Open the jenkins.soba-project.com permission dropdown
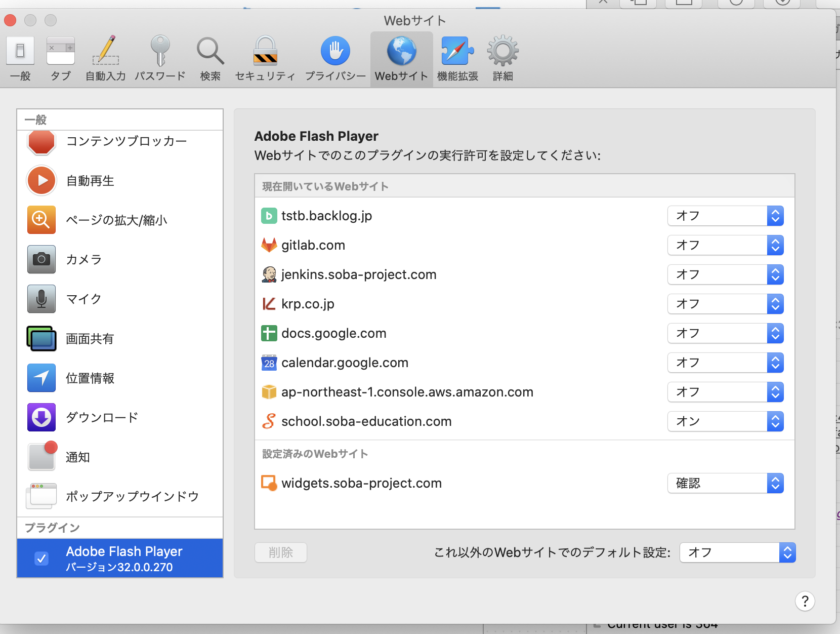 726,275
